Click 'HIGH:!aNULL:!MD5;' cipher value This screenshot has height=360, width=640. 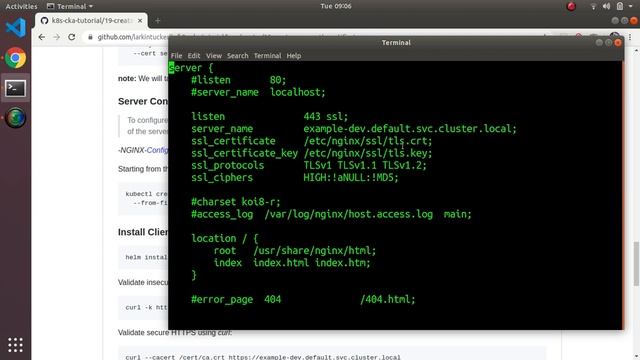(351, 178)
